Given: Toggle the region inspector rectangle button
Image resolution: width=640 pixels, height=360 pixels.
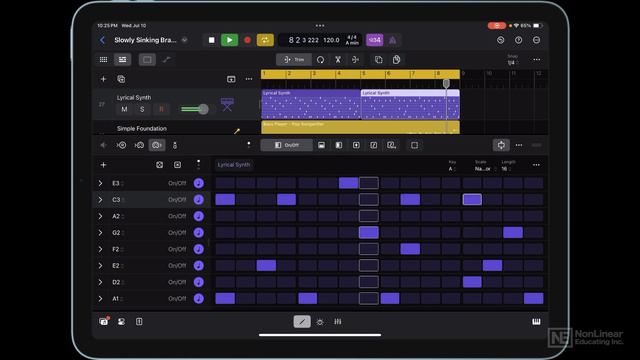Looking at the screenshot, I should point(147,60).
